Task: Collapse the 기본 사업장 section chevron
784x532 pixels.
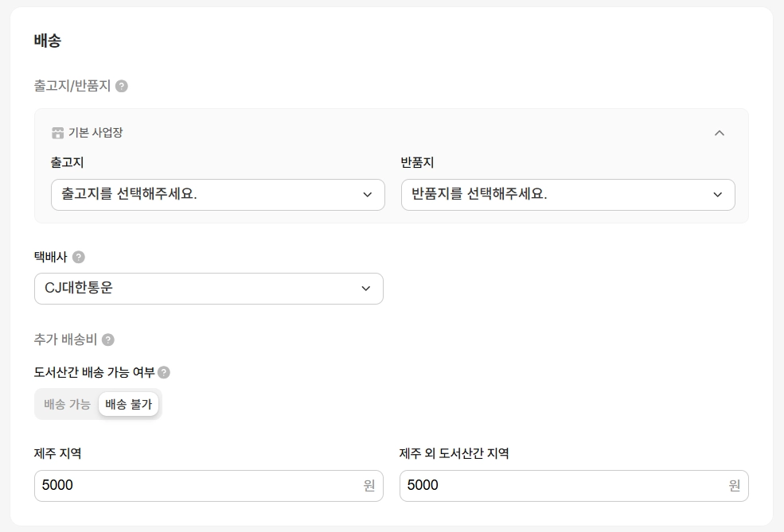Action: [720, 133]
